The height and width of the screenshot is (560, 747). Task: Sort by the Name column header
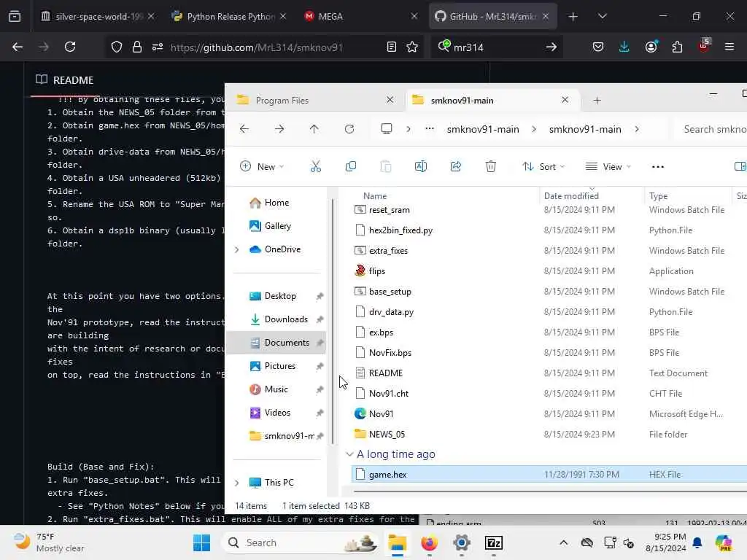coord(375,196)
